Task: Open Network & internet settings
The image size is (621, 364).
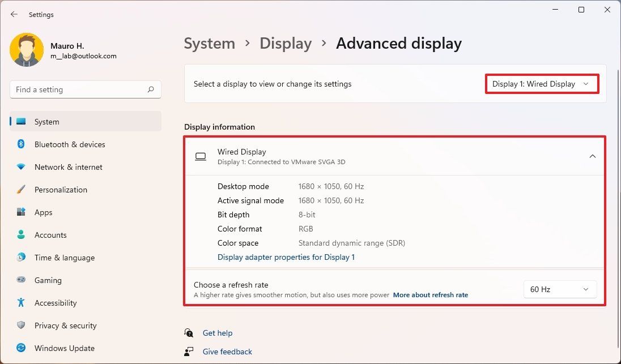Action: (68, 167)
